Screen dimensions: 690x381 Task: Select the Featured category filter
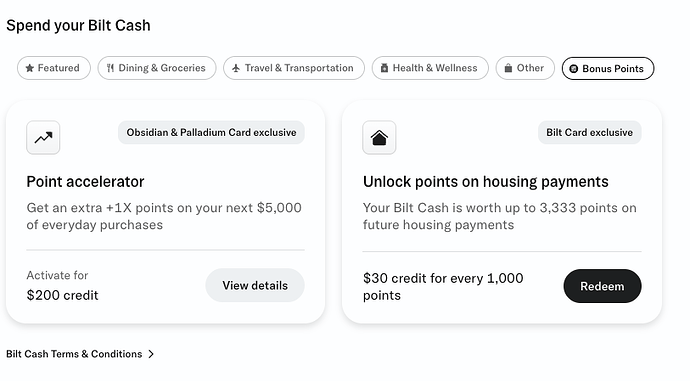pyautogui.click(x=54, y=68)
